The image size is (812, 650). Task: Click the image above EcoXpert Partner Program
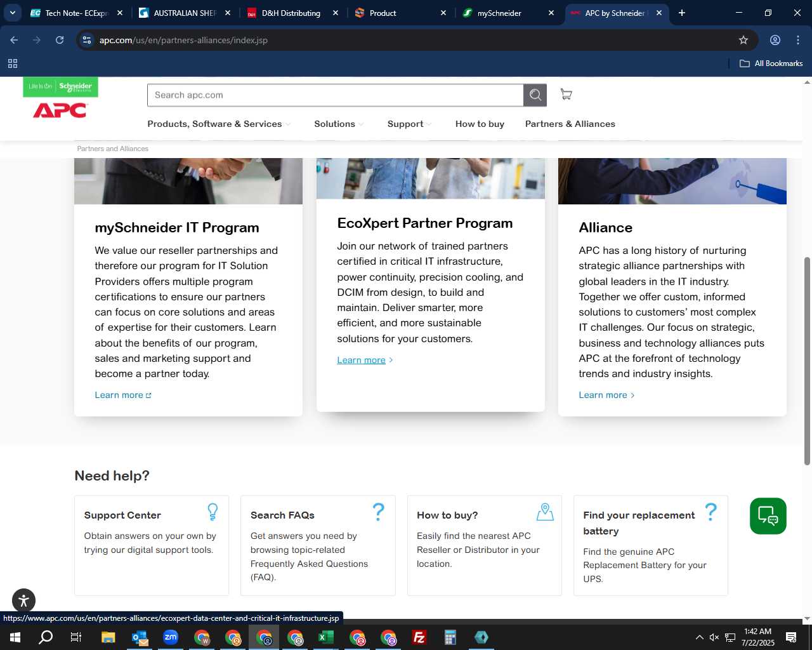point(431,178)
